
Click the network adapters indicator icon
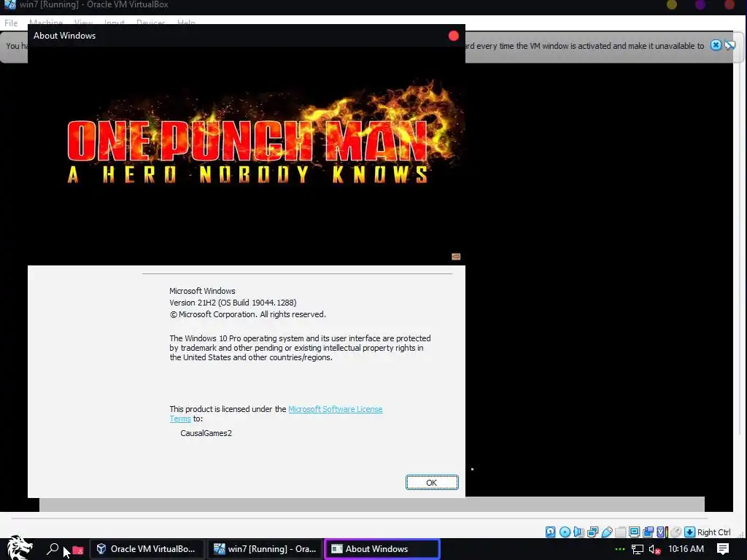[x=592, y=532]
